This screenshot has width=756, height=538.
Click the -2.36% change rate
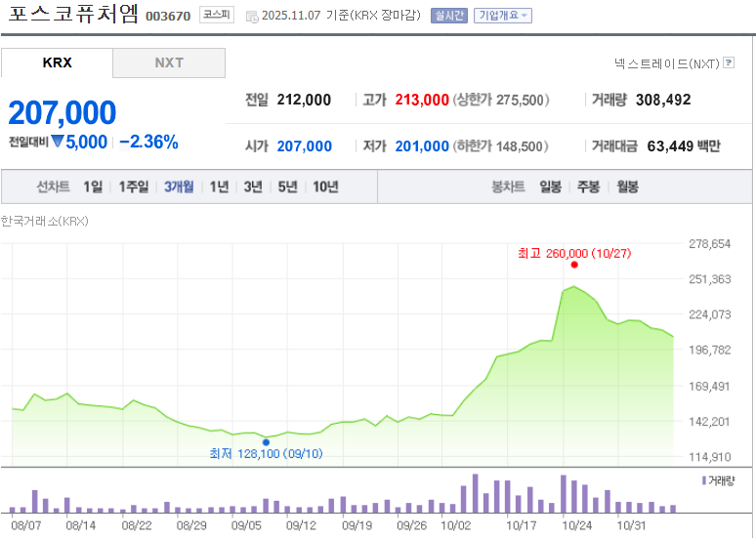[x=148, y=142]
